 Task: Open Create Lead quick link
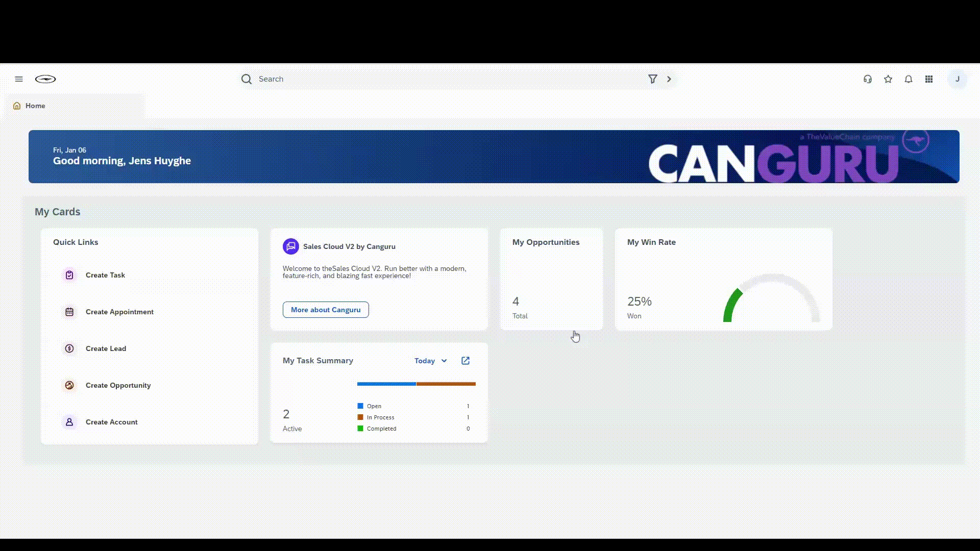coord(106,348)
